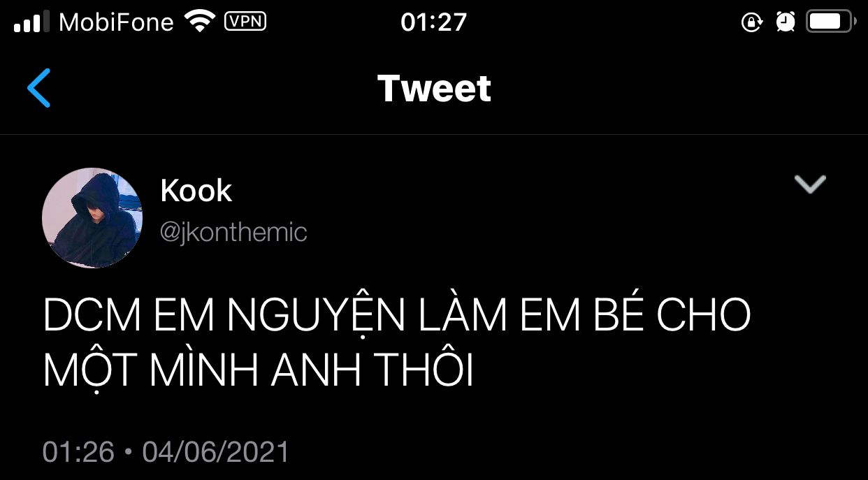Tap the word NGUYỆN in the tweet

[316, 317]
